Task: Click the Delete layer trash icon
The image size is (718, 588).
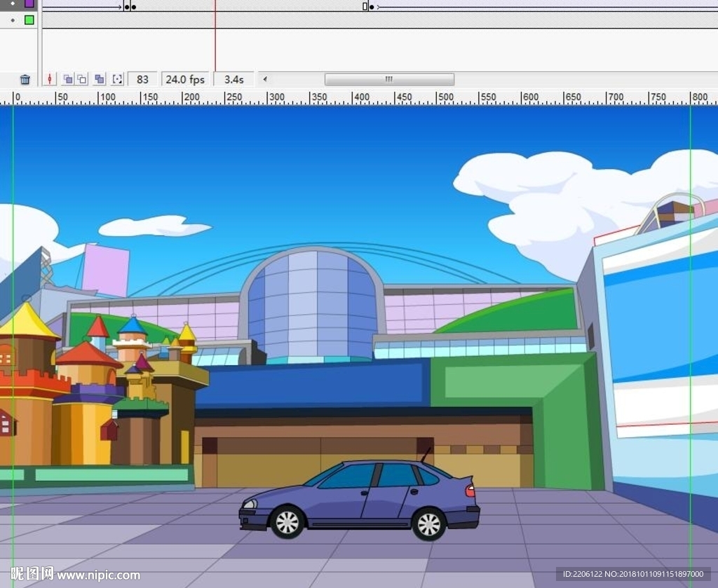Action: [x=25, y=80]
